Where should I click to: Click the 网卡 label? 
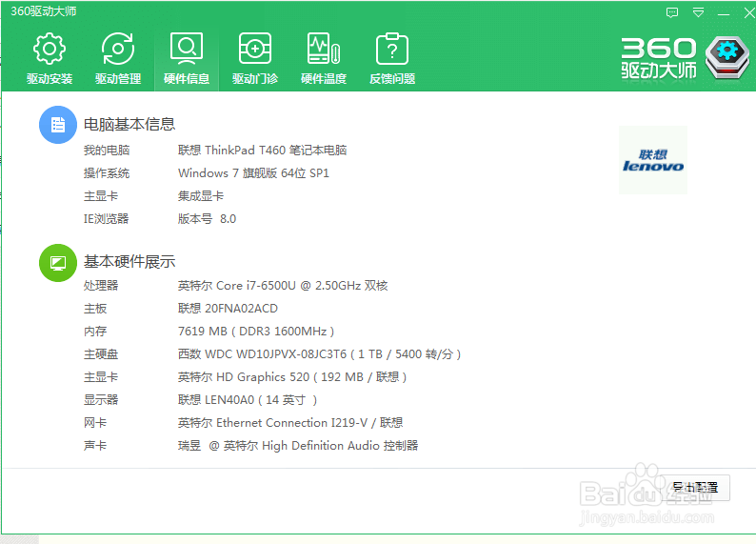pos(95,423)
